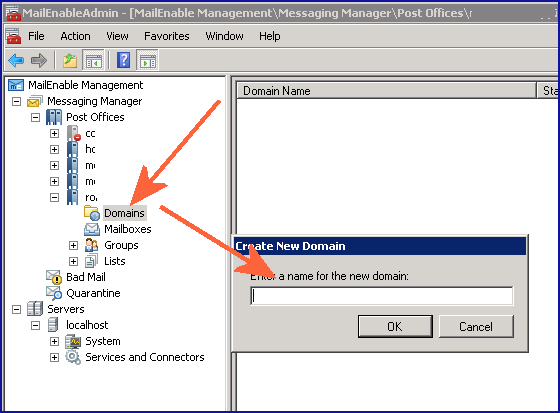Click the Services and Connectors gear icon
560x413 pixels.
coord(73,357)
